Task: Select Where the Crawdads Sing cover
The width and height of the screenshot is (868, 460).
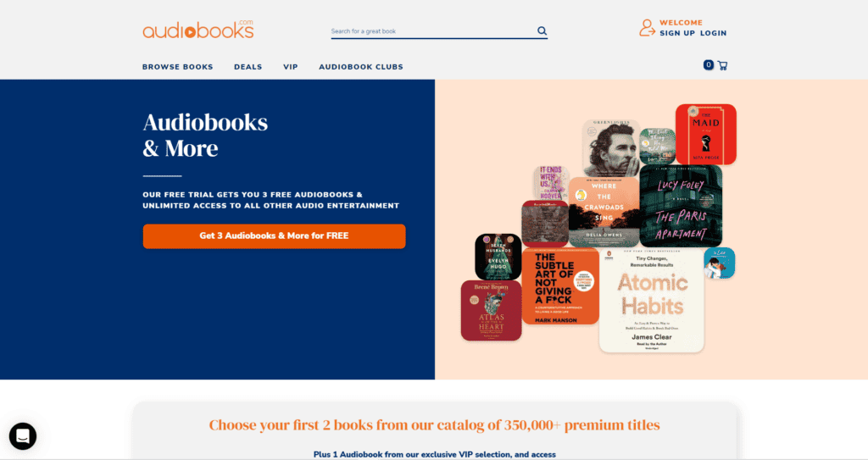Action: point(604,212)
